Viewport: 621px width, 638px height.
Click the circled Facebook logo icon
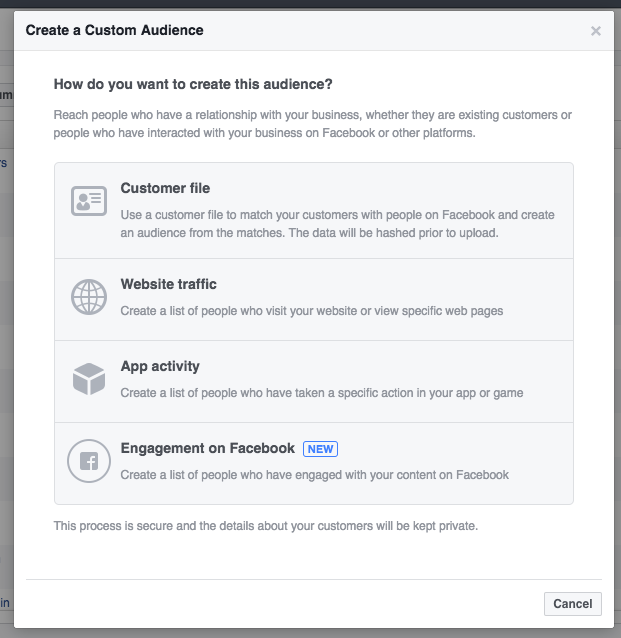click(x=89, y=461)
